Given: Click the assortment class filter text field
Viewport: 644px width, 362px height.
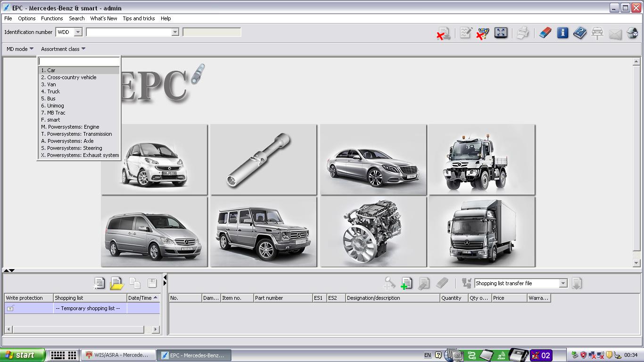Looking at the screenshot, I should coord(79,61).
